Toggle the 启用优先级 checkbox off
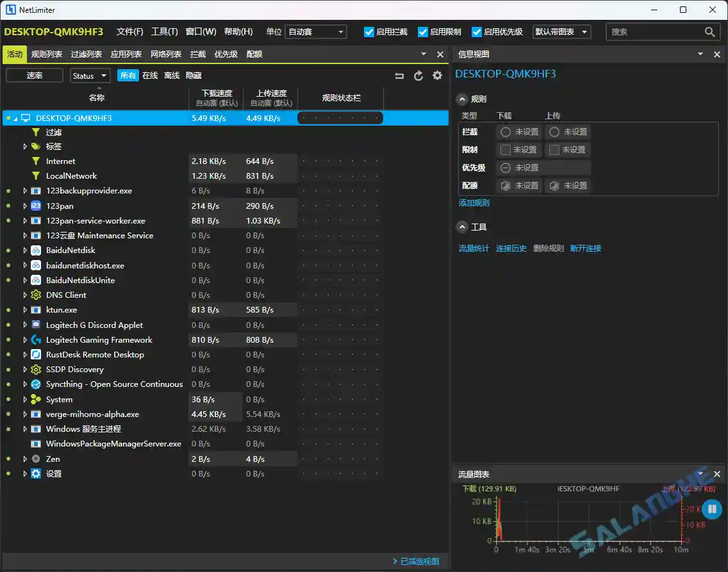The width and height of the screenshot is (728, 572). (477, 31)
